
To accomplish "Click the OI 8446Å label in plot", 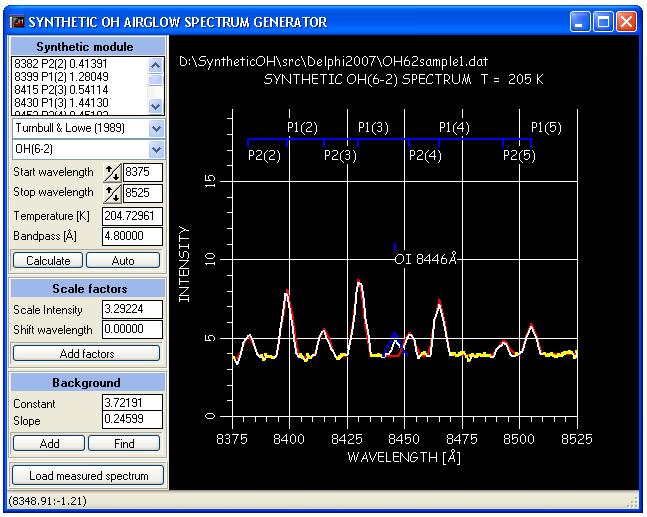I will (426, 260).
